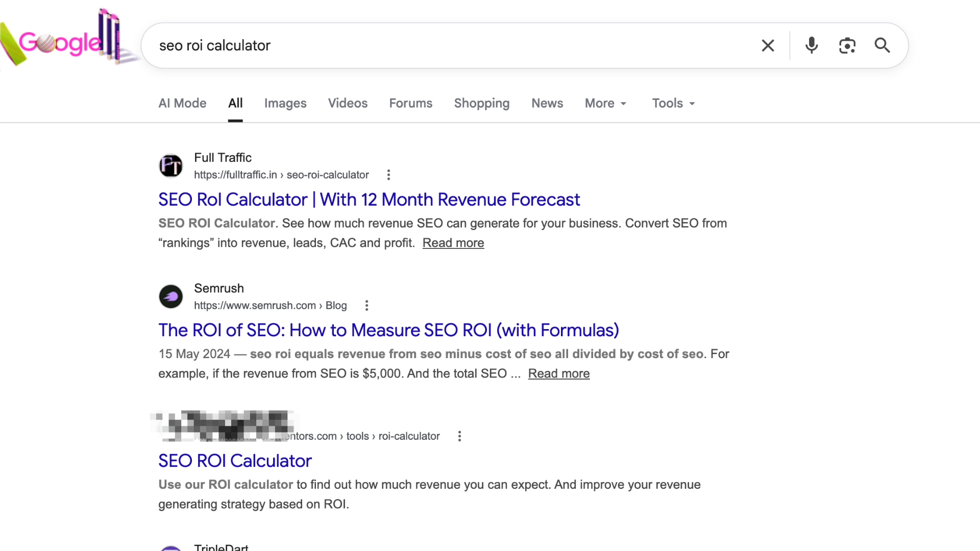Image resolution: width=980 pixels, height=551 pixels.
Task: Expand the Tools dropdown
Action: [674, 103]
